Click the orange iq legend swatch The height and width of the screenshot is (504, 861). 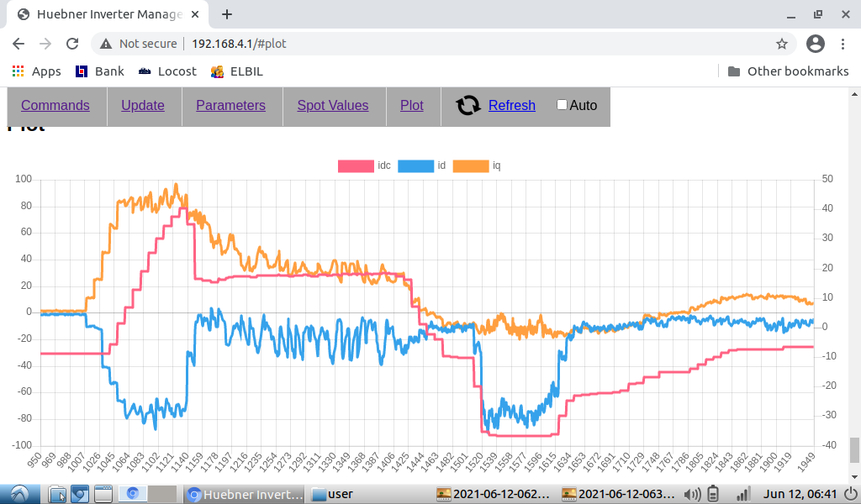[x=471, y=166]
